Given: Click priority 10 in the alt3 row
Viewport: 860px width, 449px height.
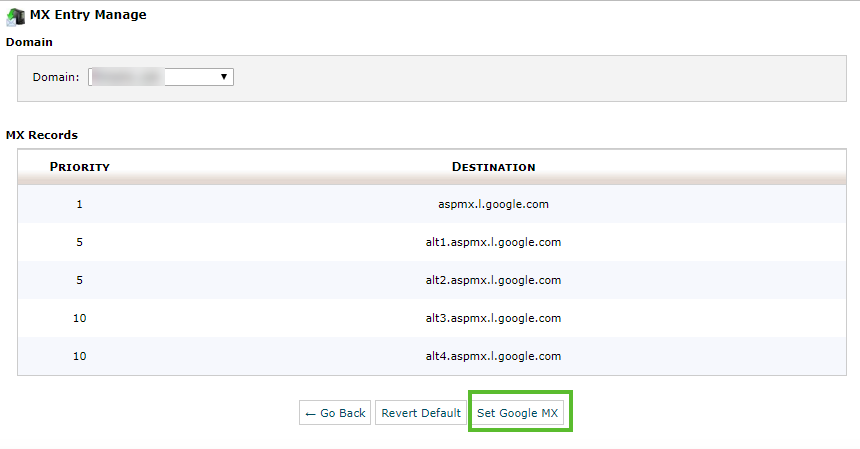Looking at the screenshot, I should pyautogui.click(x=79, y=318).
